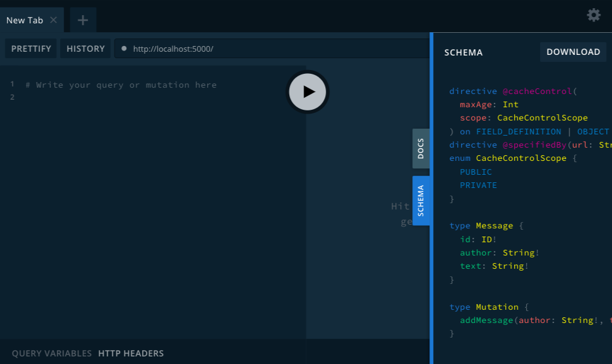Open the settings gear
612x364 pixels.
pos(594,15)
